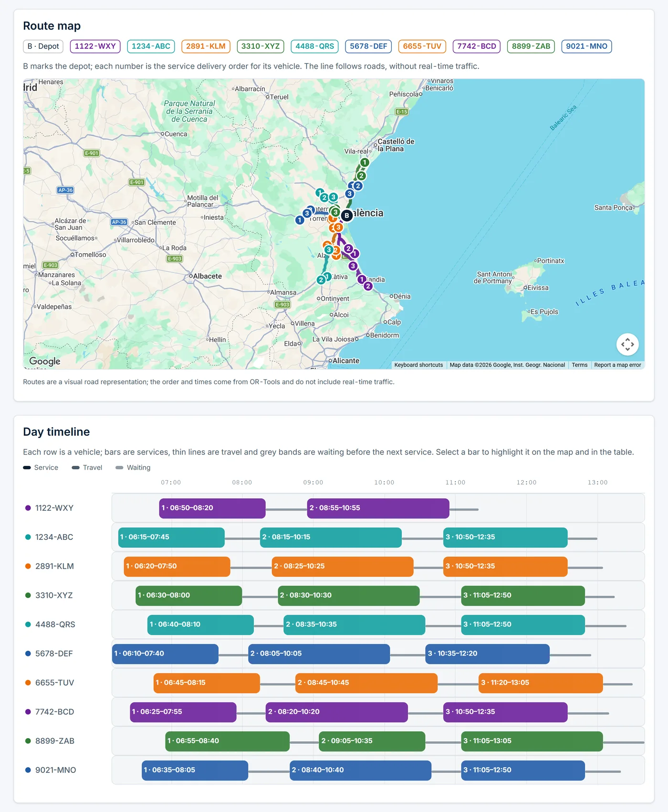The image size is (668, 812).
Task: Select 9021-MNO service bar 08:40–10:40
Action: coord(361,770)
